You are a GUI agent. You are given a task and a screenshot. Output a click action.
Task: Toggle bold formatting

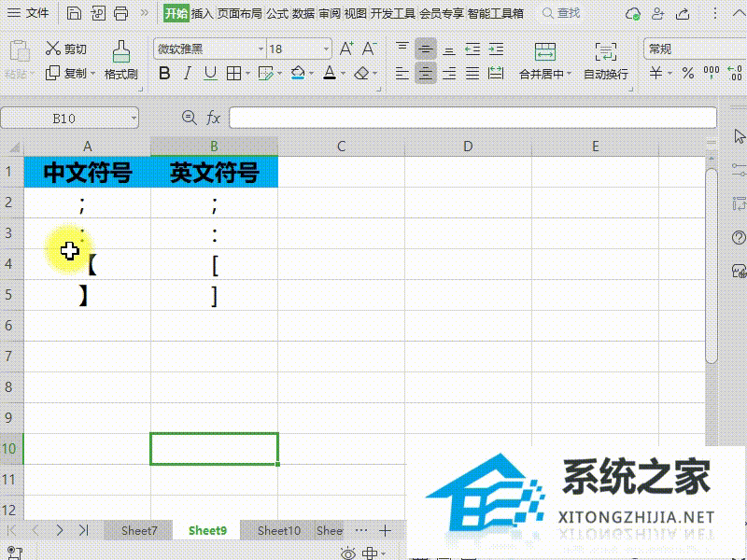pyautogui.click(x=164, y=74)
